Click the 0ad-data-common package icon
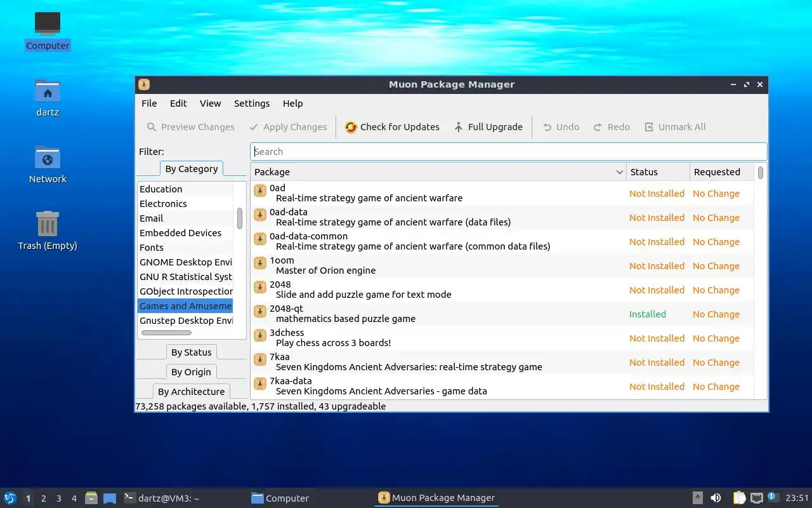 [x=260, y=239]
